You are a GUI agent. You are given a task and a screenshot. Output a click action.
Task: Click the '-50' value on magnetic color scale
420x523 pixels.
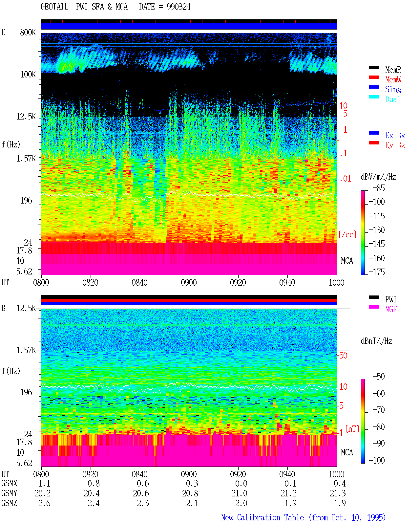point(379,376)
